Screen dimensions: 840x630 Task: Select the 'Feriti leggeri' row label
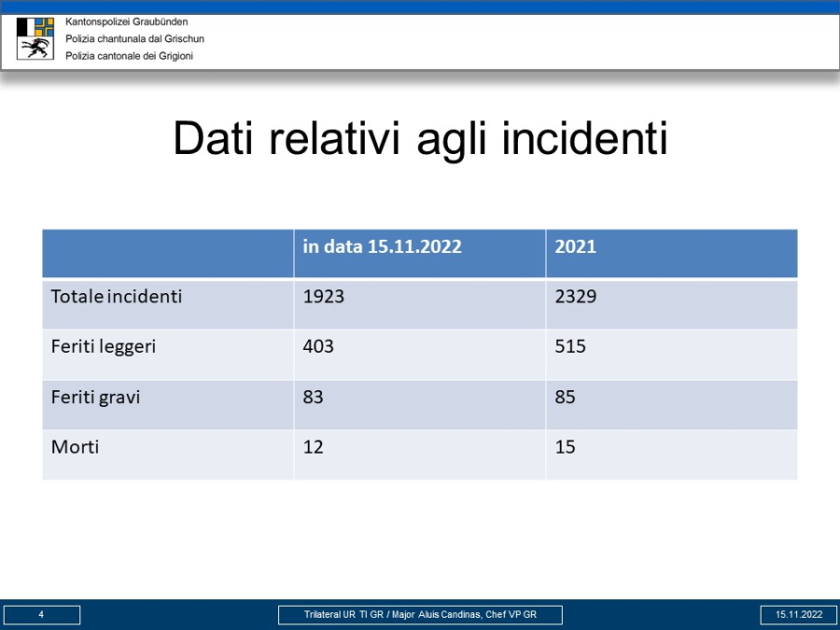tap(104, 346)
